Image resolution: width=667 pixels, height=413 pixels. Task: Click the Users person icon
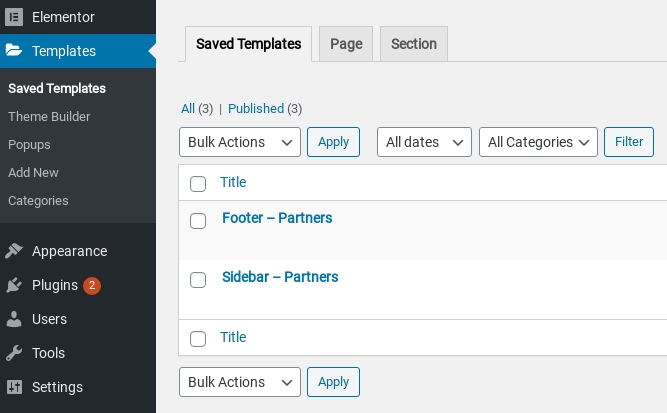coord(14,319)
